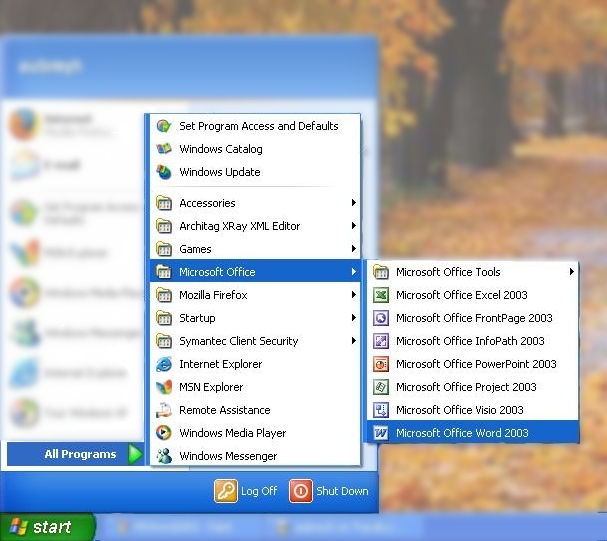
Task: Launch Microsoft Office Excel 2003
Action: point(473,295)
